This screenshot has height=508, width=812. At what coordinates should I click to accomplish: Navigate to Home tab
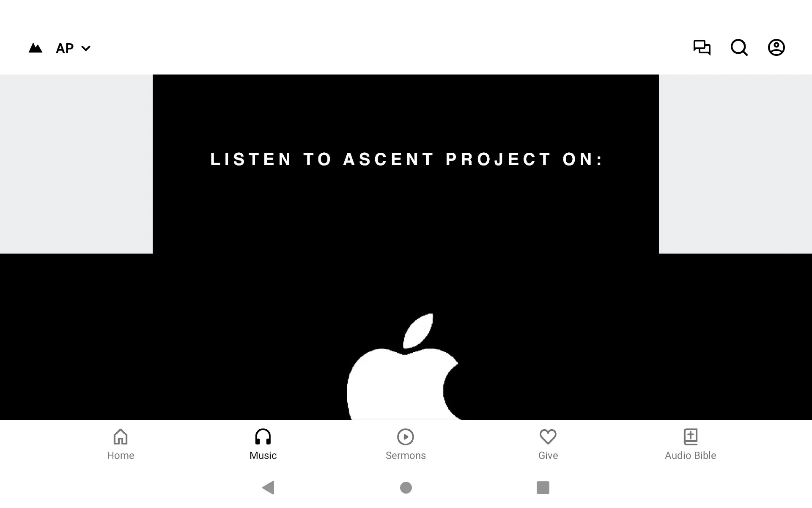tap(121, 444)
